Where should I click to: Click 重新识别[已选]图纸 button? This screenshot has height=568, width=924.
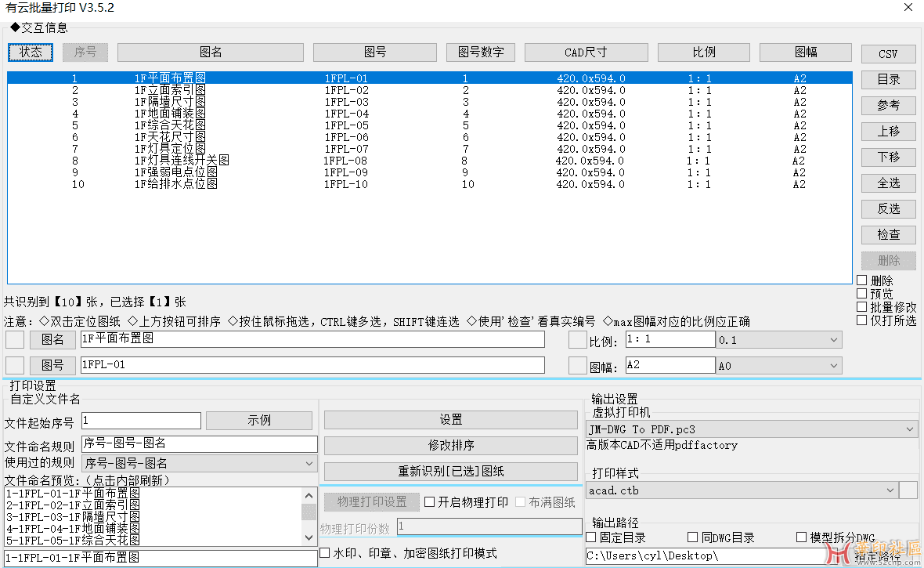click(451, 472)
